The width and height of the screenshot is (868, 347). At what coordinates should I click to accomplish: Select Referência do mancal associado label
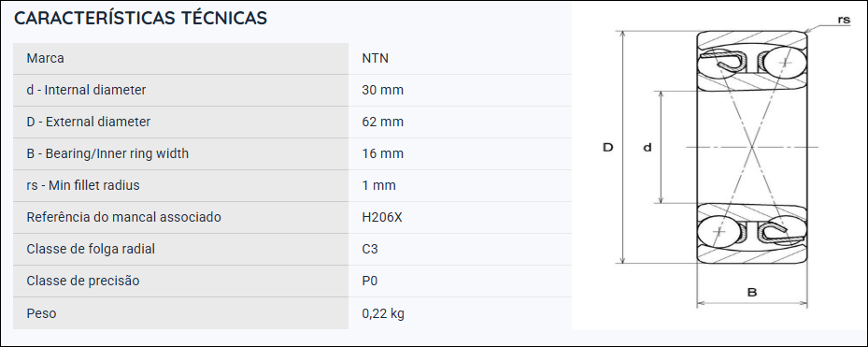coord(124,217)
